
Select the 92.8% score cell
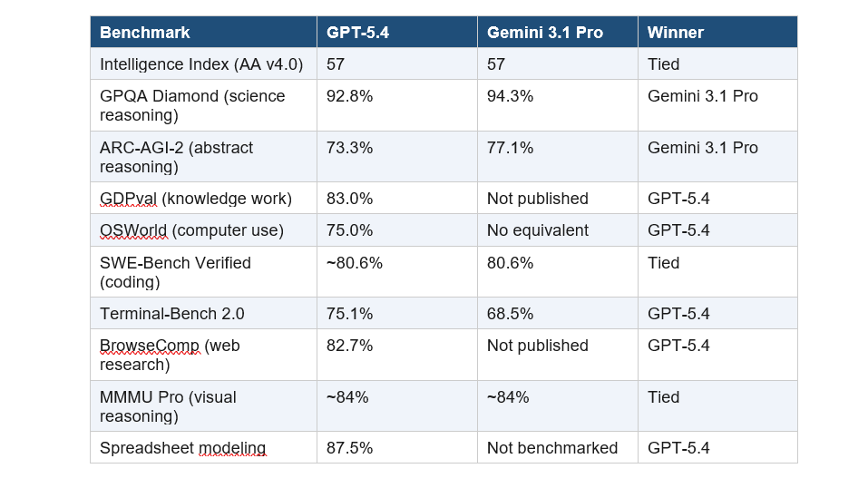tap(349, 96)
